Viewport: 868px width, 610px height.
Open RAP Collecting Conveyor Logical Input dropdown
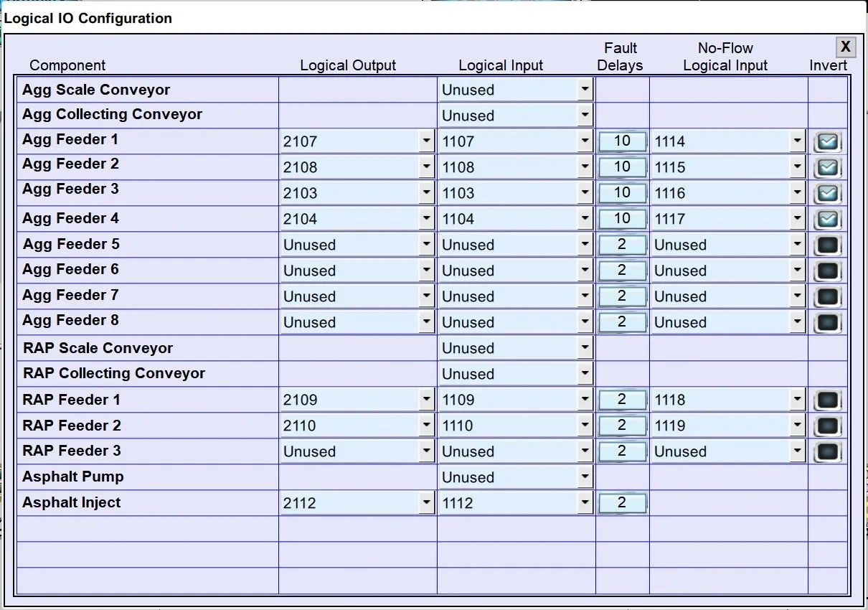pos(585,374)
